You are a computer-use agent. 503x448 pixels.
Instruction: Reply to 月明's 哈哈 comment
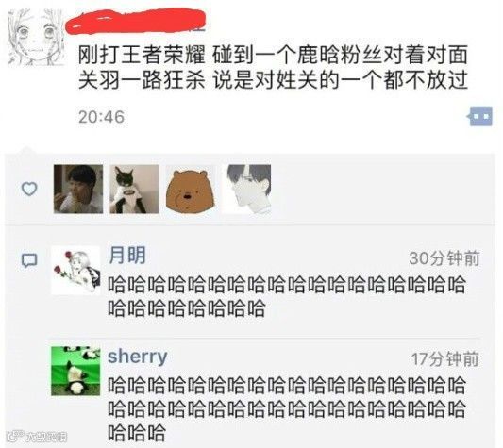tap(287, 296)
